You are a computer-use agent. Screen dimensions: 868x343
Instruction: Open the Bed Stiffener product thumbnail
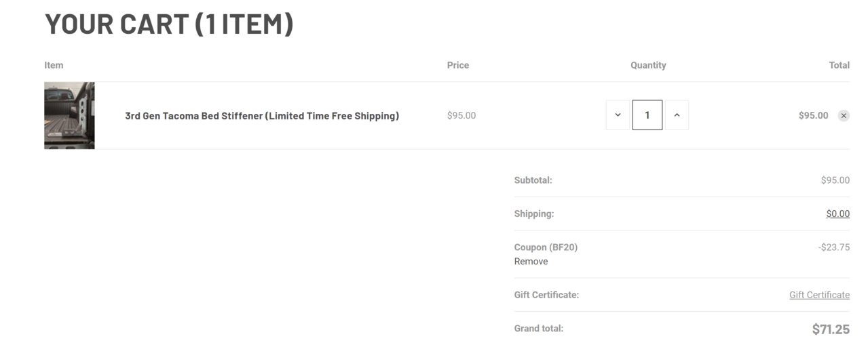[x=69, y=115]
